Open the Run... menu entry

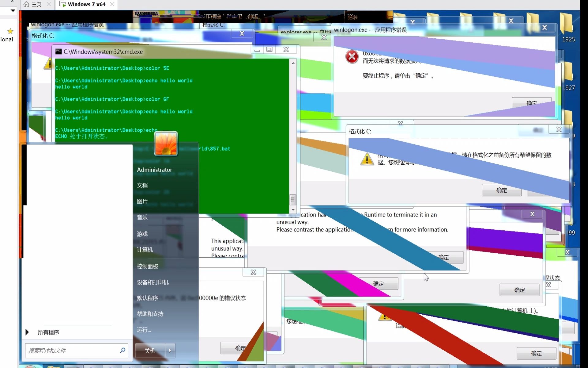tap(144, 330)
